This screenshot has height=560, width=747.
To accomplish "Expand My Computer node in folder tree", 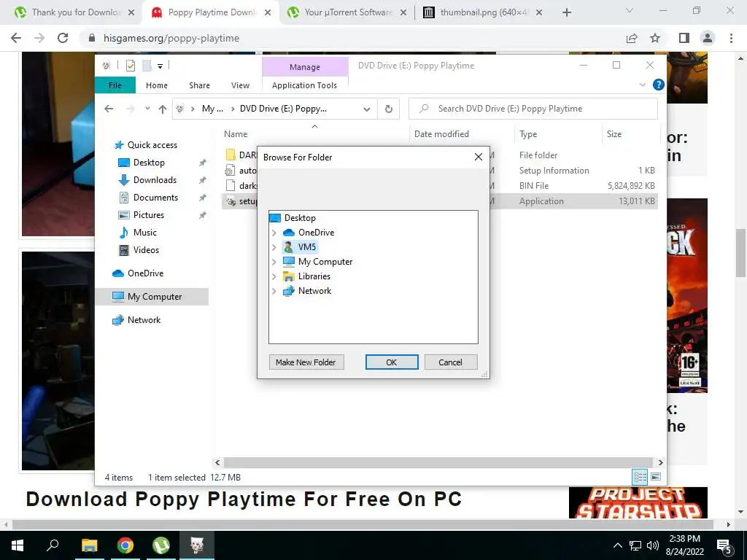I will tap(274, 262).
